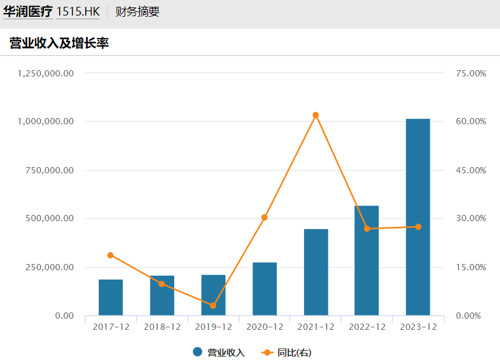This screenshot has height=364, width=500.
Task: Select the 2021-12 revenue bar
Action: 316,272
